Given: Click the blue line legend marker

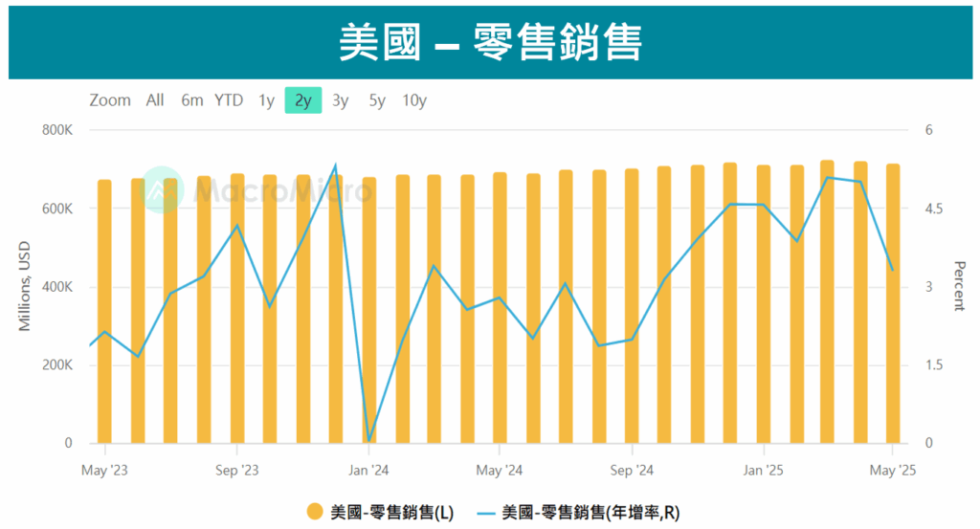Looking at the screenshot, I should [486, 514].
